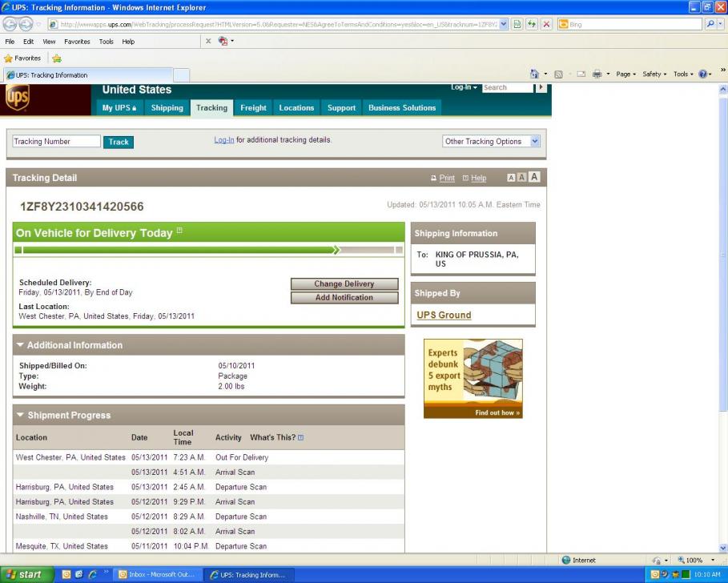
Task: Click the Internet security zone globe icon
Action: tap(566, 560)
